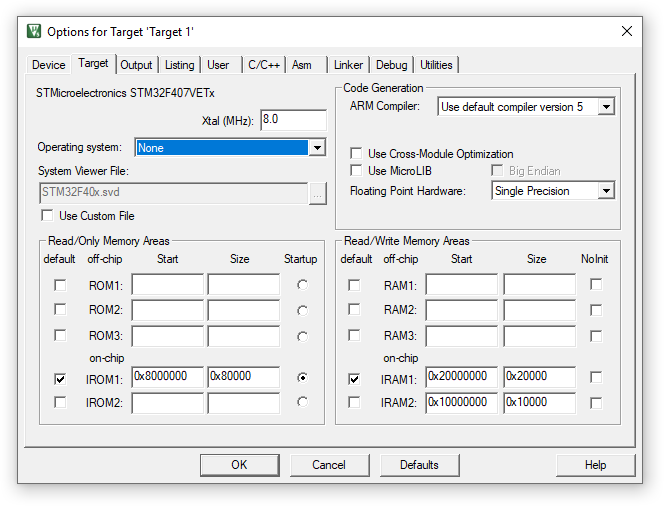Select ROM2 Startup radio button
Image resolution: width=664 pixels, height=506 pixels.
tap(302, 311)
